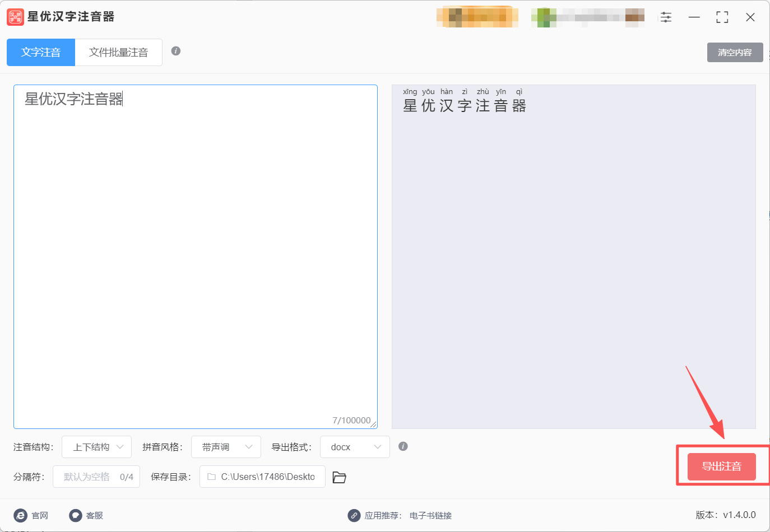Click the 官网 globe icon

pos(21,515)
